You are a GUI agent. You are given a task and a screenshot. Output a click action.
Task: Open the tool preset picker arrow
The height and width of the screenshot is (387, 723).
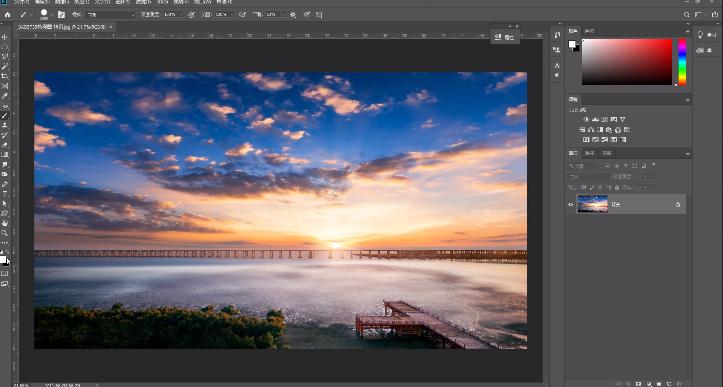[x=31, y=15]
